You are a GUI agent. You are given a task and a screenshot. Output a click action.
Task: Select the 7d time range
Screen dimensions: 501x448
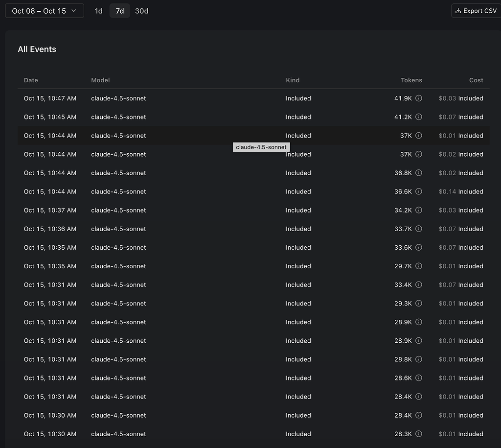(x=120, y=11)
